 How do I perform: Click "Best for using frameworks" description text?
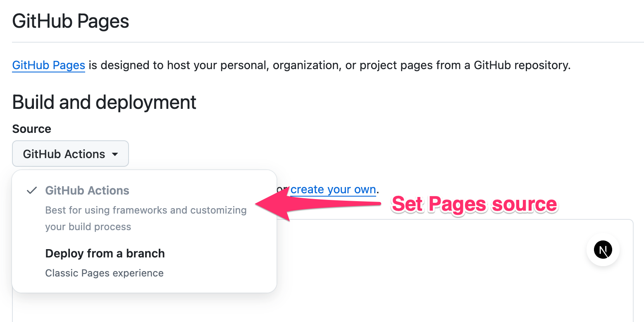145,210
